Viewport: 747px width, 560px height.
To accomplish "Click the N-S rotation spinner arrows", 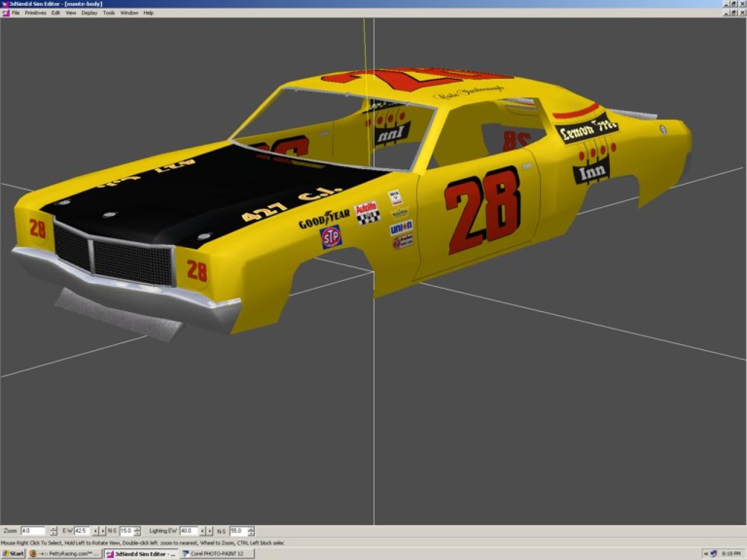I will click(x=137, y=531).
